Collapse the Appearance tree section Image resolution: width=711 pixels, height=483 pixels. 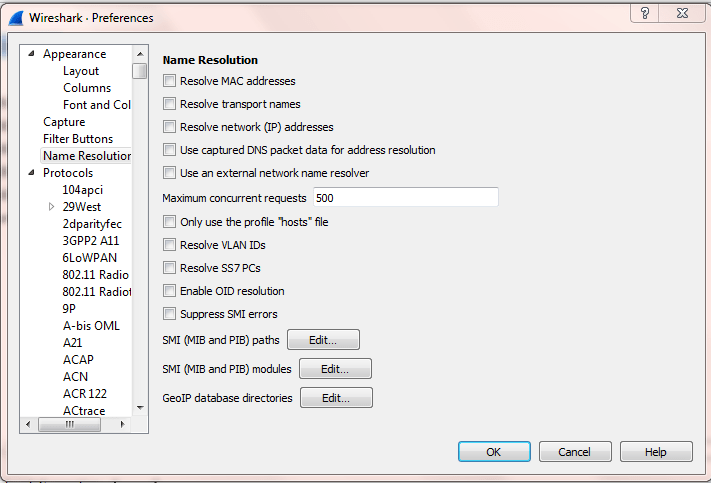point(31,54)
